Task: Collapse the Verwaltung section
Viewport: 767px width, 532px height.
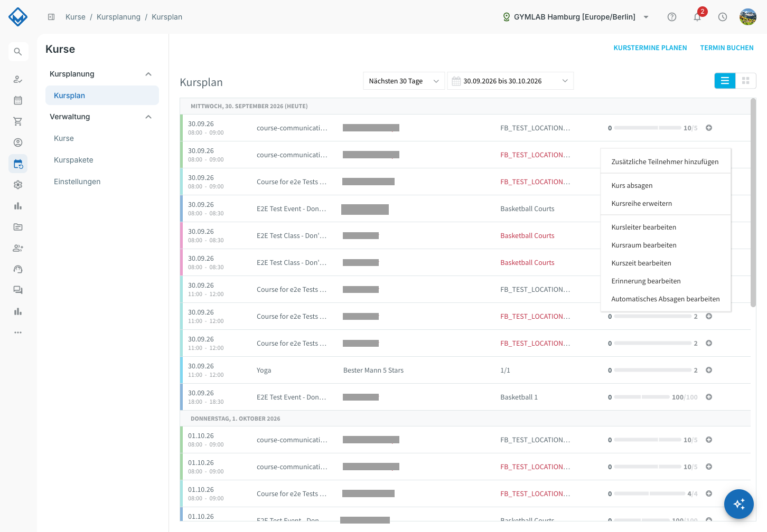Action: click(x=148, y=117)
